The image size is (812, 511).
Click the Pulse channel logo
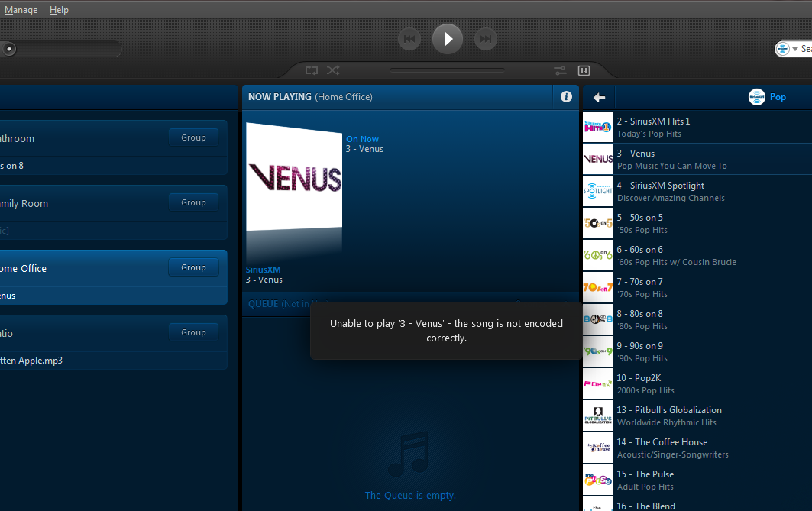coord(598,480)
